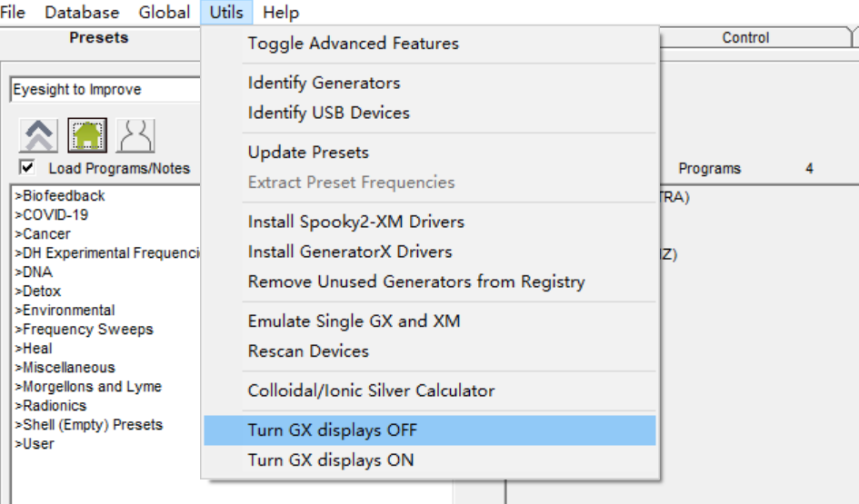This screenshot has height=504, width=859.
Task: Expand the >Cancer preset category
Action: tap(43, 234)
